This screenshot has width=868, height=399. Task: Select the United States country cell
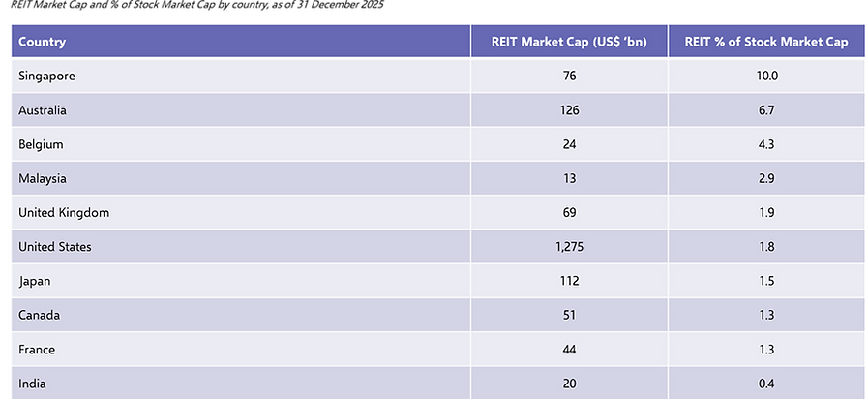pyautogui.click(x=241, y=247)
